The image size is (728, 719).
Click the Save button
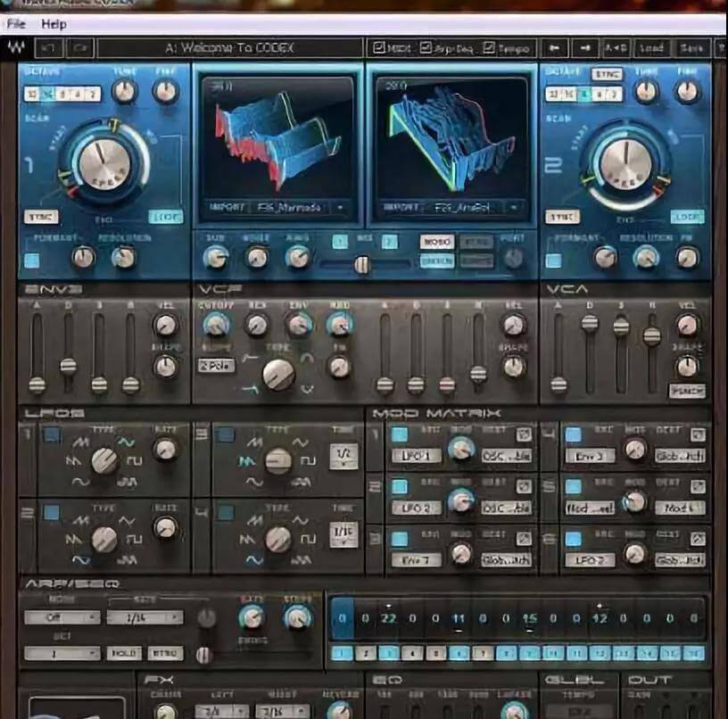coord(691,48)
